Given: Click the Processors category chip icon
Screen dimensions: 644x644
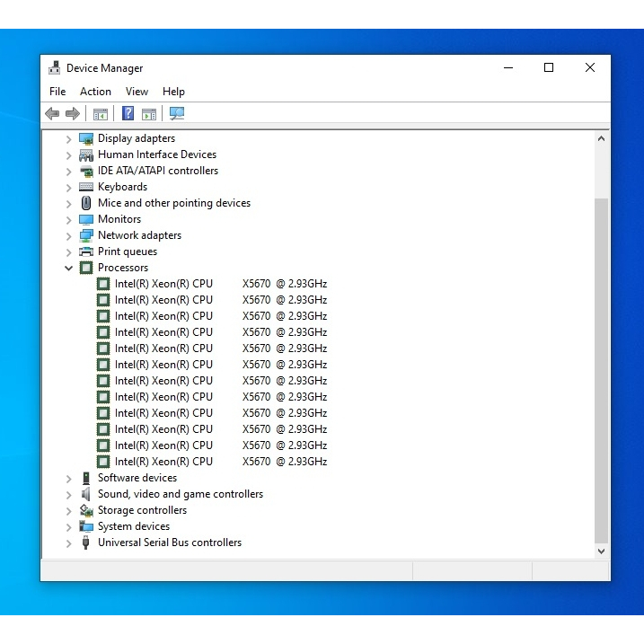Looking at the screenshot, I should (86, 268).
